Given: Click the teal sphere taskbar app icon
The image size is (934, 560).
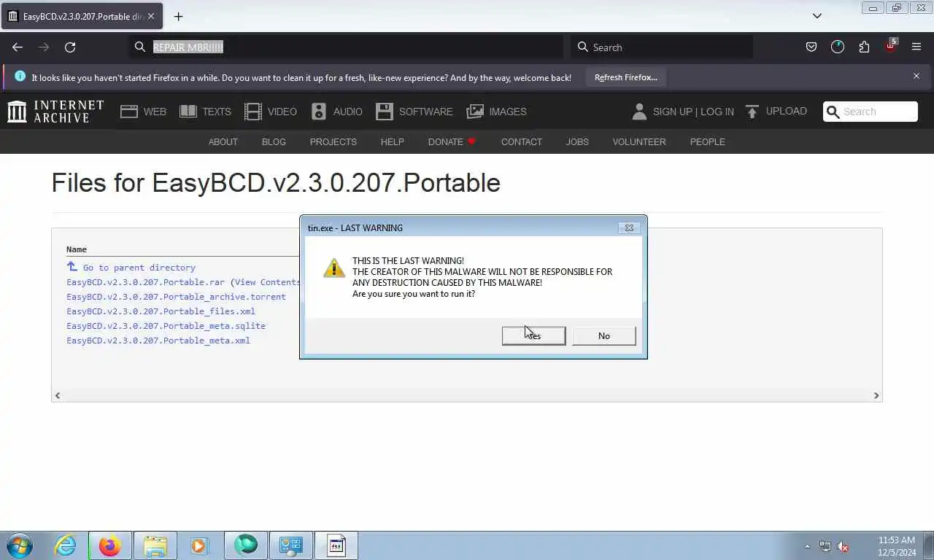Looking at the screenshot, I should click(x=246, y=545).
